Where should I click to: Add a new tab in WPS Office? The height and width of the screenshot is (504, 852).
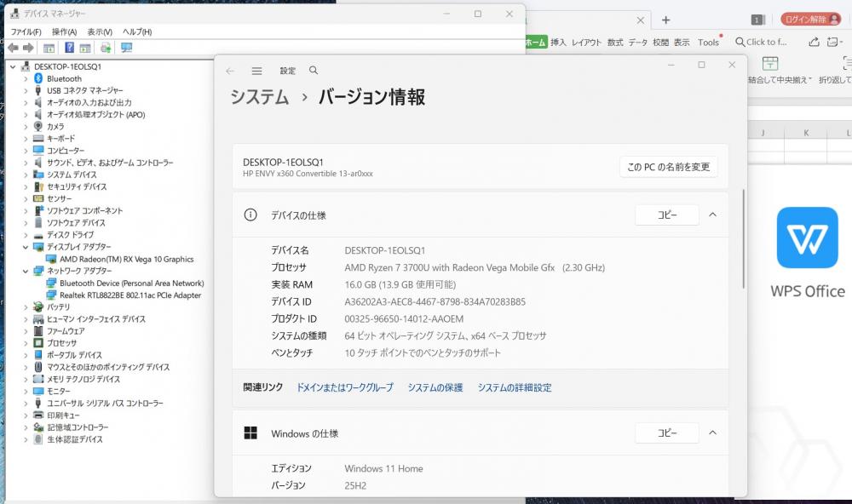pyautogui.click(x=665, y=20)
